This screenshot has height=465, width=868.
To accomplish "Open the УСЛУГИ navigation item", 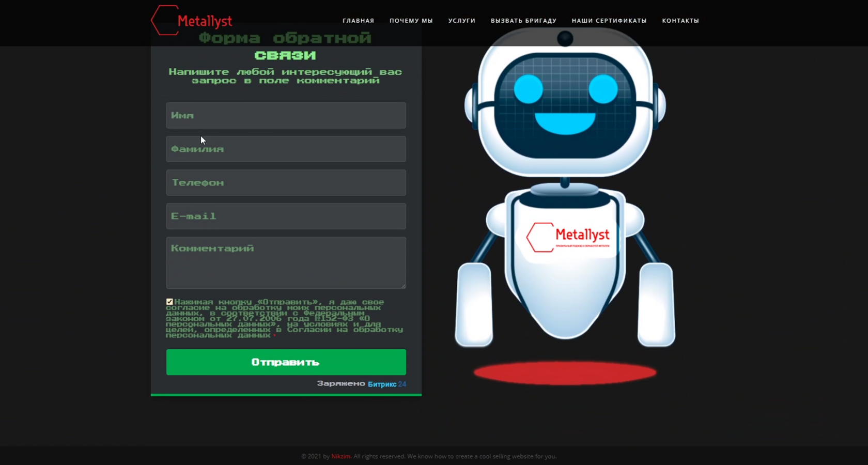I will tap(462, 21).
